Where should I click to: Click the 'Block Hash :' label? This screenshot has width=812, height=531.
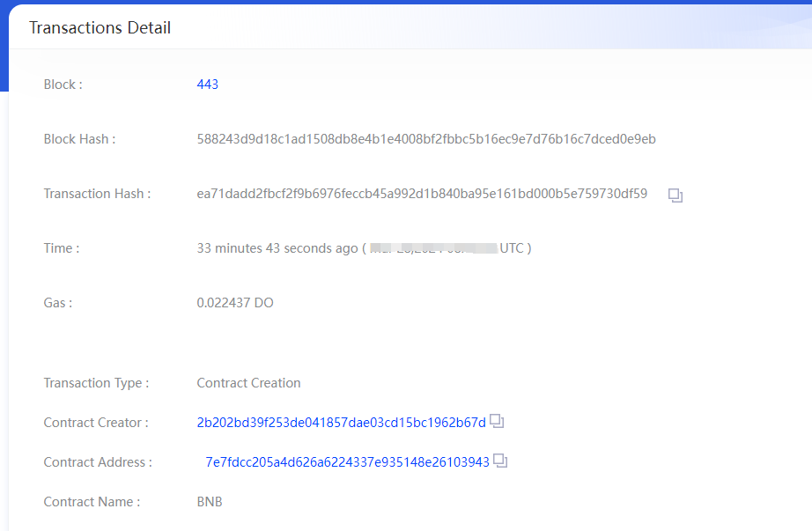(80, 139)
